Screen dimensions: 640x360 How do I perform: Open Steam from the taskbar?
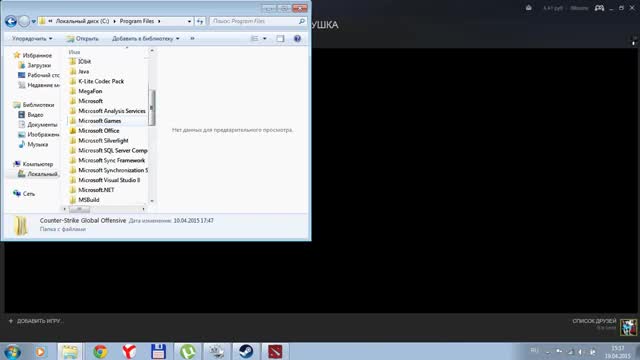point(246,351)
